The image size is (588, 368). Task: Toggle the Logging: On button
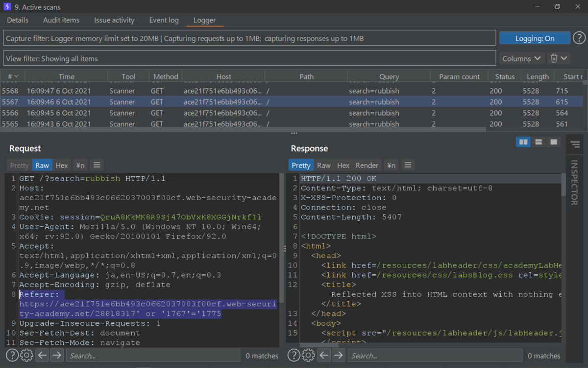tap(535, 38)
